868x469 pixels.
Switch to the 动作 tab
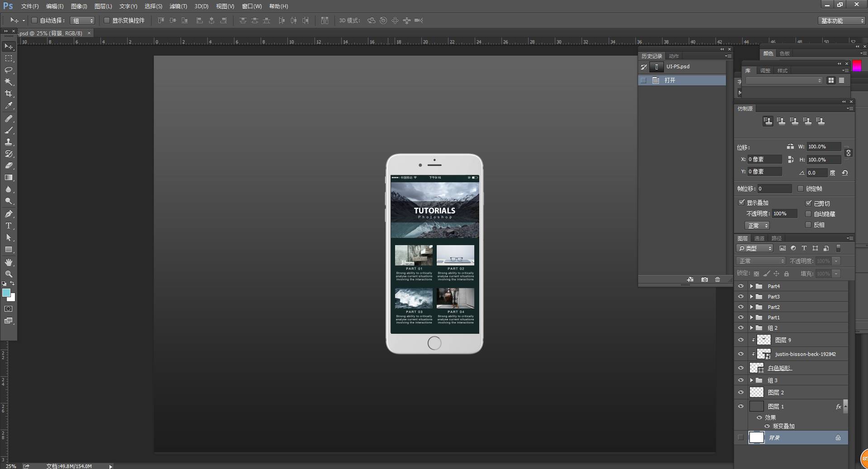(674, 56)
